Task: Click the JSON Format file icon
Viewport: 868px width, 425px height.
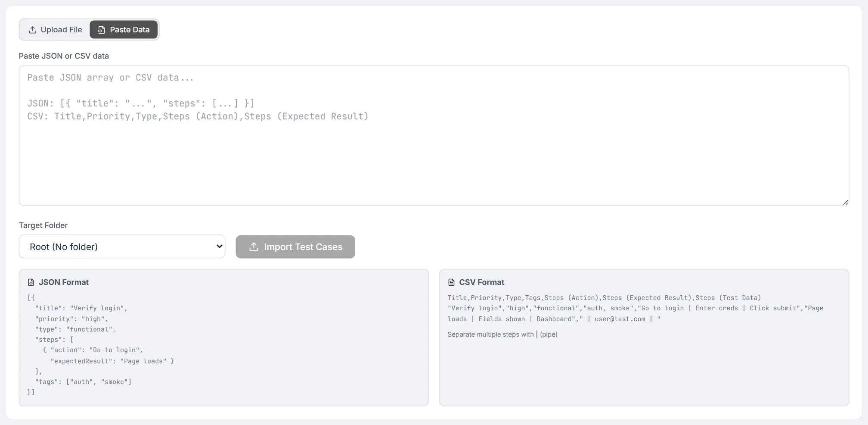Action: pos(31,282)
